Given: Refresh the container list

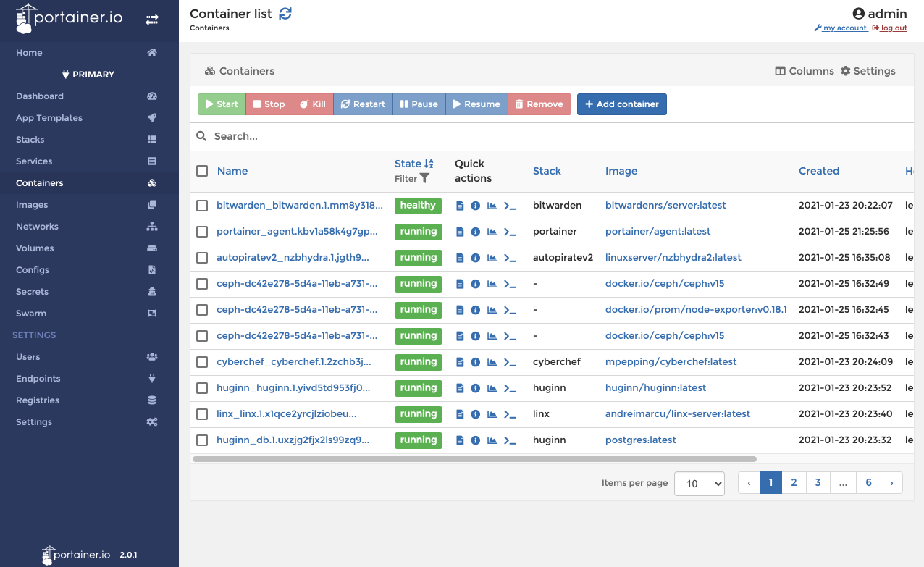Looking at the screenshot, I should point(285,13).
